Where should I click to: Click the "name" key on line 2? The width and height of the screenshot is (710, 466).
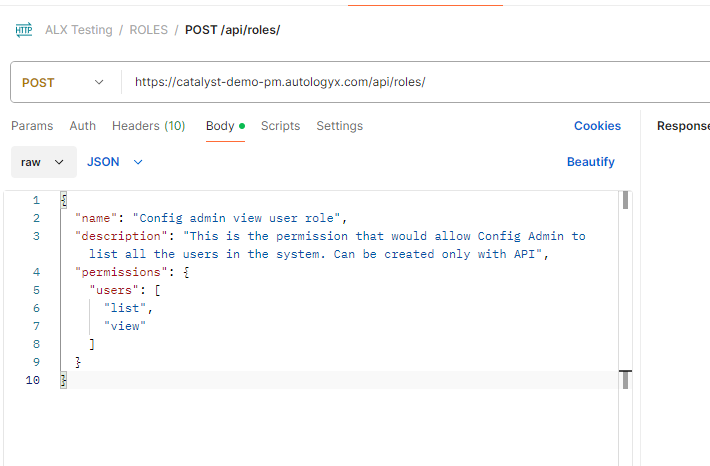click(96, 218)
